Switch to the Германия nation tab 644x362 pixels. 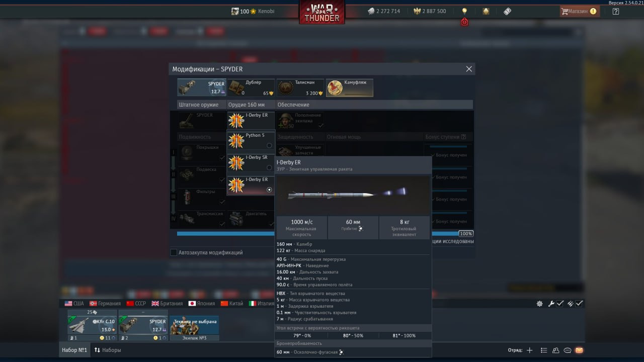pos(105,304)
